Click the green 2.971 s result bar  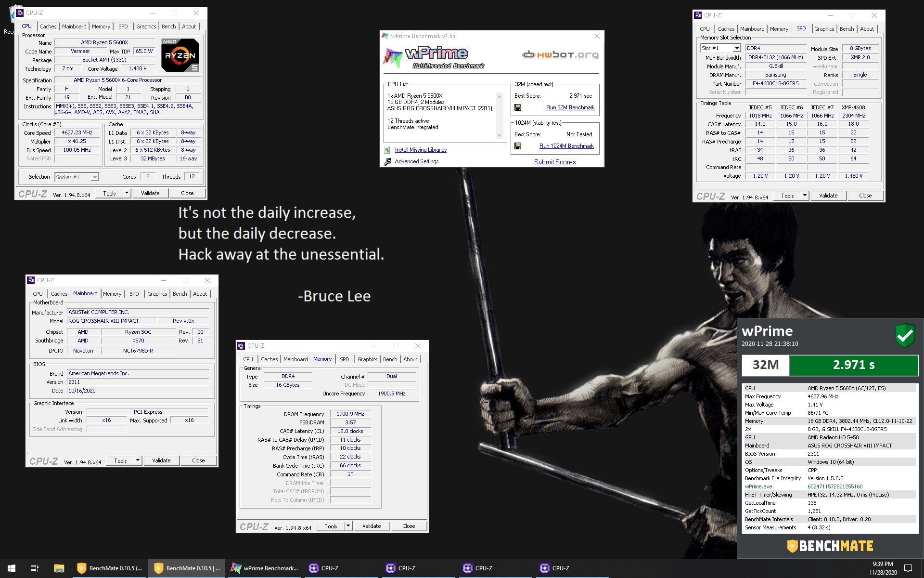pos(854,365)
